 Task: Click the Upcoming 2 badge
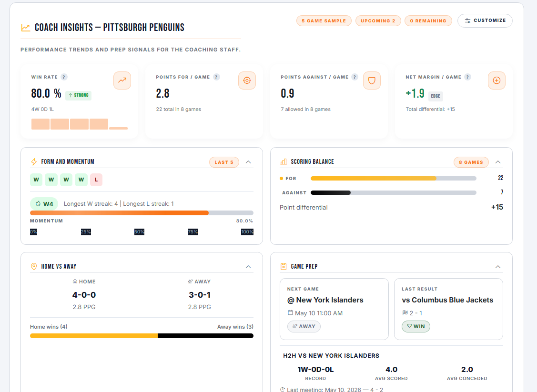coord(378,21)
